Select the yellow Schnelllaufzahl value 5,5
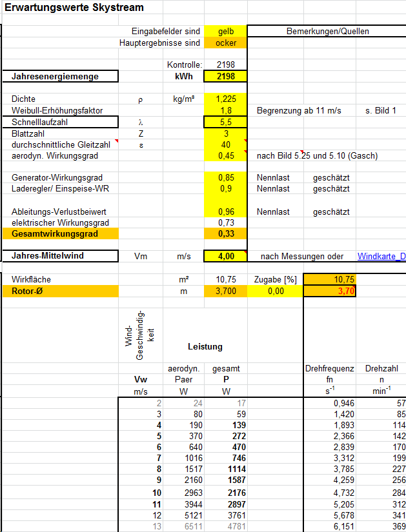The image size is (406, 532). pyautogui.click(x=225, y=122)
